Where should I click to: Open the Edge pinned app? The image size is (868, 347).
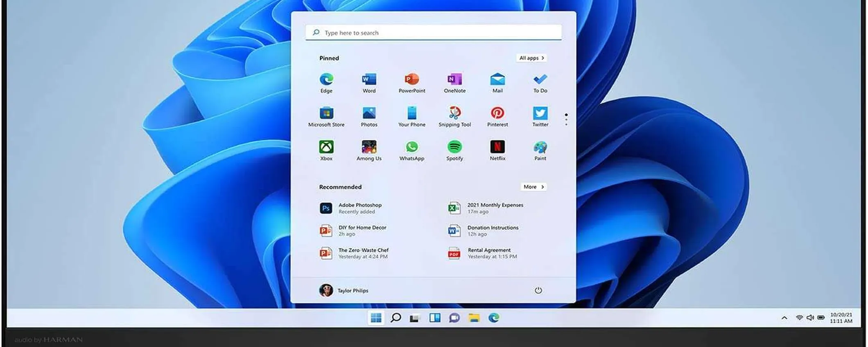[x=326, y=83]
